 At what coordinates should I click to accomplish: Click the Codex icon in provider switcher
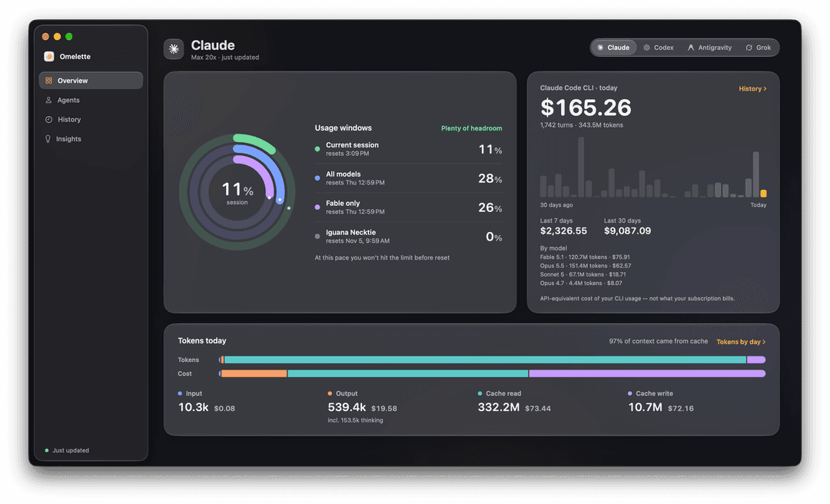click(x=647, y=48)
